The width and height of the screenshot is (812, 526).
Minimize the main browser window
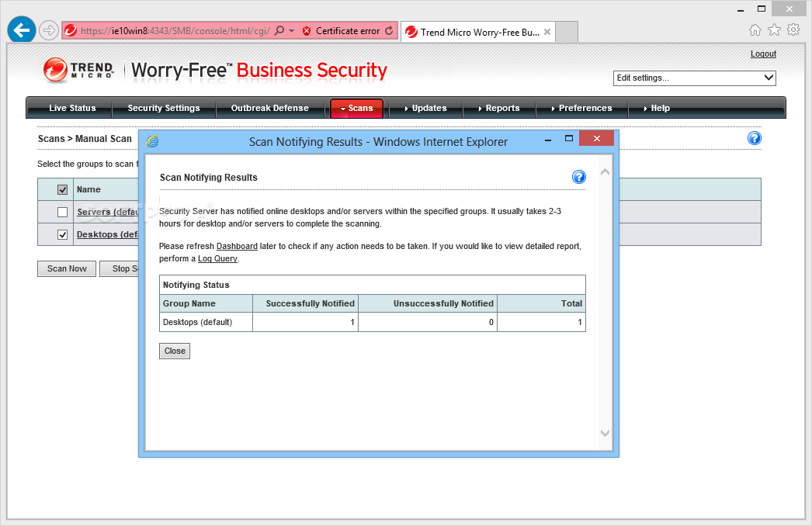[741, 9]
